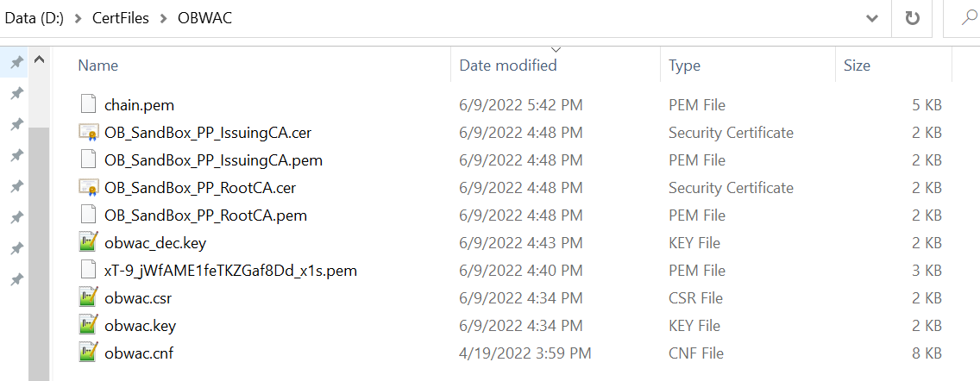Select the xT-9_jWfAME1feTKZGaf8Dd_x1s.pem file

pos(230,271)
